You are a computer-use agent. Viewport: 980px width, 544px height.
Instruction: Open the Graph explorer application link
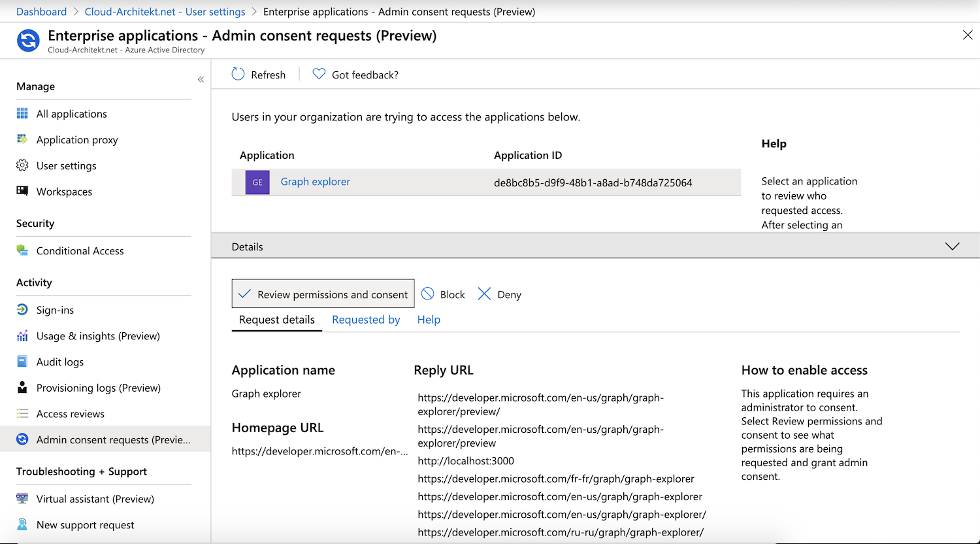pos(315,182)
